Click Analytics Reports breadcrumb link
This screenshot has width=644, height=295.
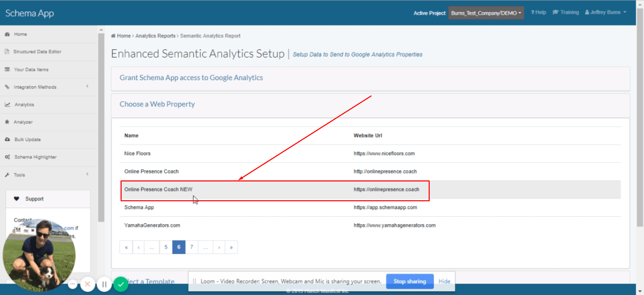pos(156,36)
